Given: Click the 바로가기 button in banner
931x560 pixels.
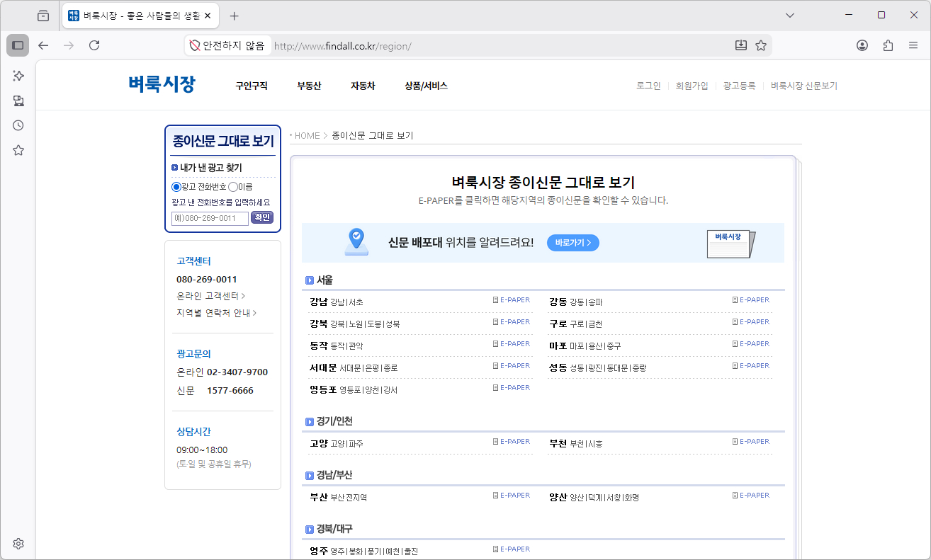Looking at the screenshot, I should tap(573, 243).
